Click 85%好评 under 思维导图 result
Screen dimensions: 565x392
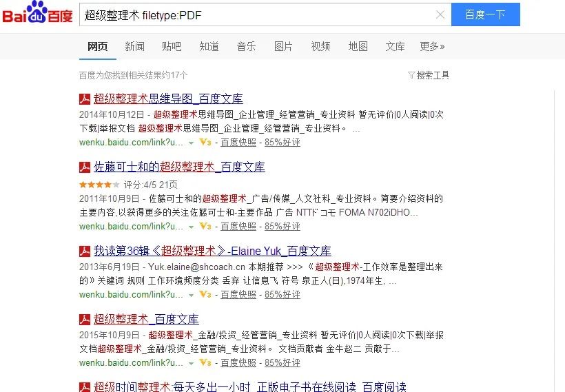pos(282,143)
